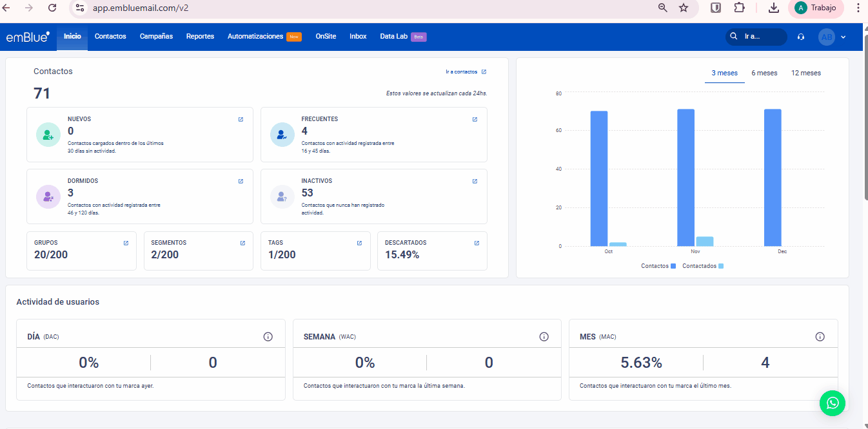Viewport: 868px width, 429px height.
Task: Switch chart to 6 meses tab
Action: click(x=764, y=73)
